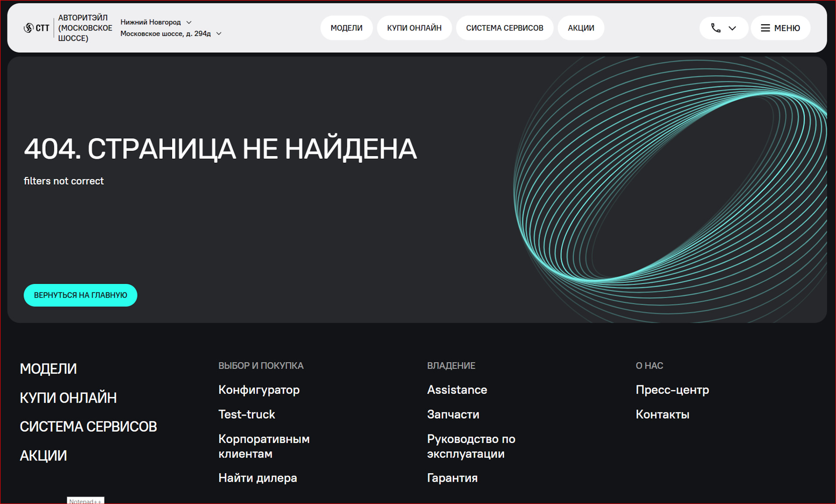The width and height of the screenshot is (836, 504).
Task: Visit the Пресс-центр footer link
Action: tap(672, 390)
